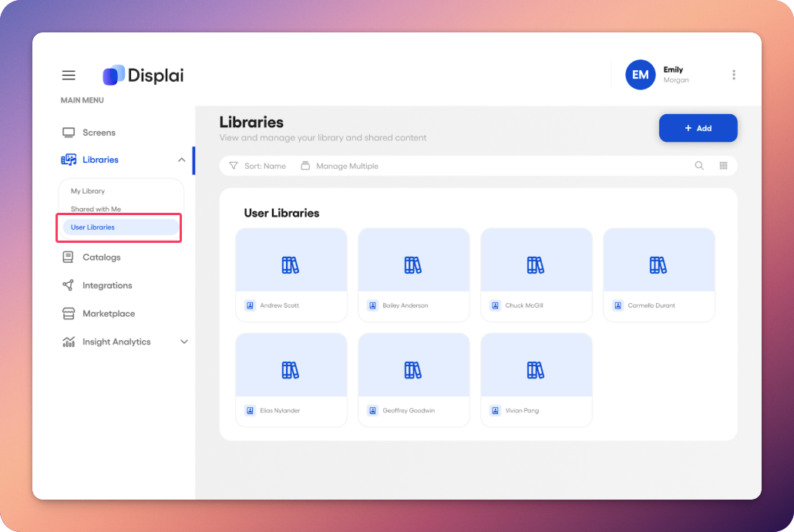
Task: Click the filter funnel icon
Action: [x=234, y=166]
